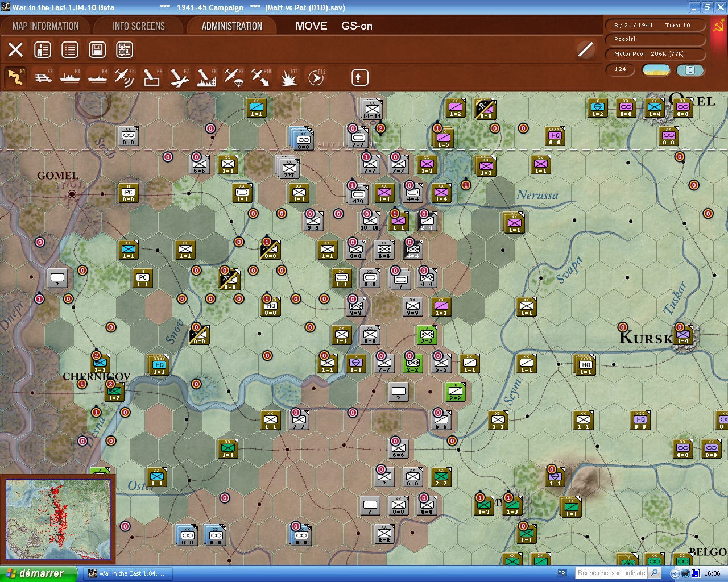
Task: Click the MOVE mode label
Action: pyautogui.click(x=311, y=26)
